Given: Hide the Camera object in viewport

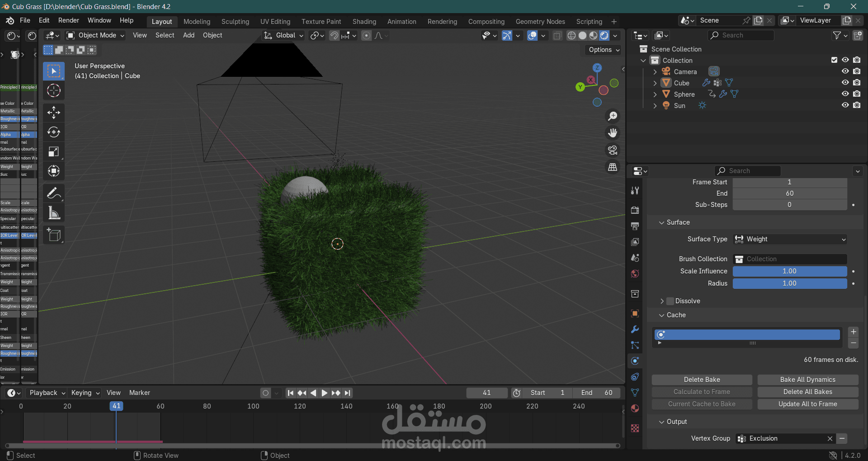Looking at the screenshot, I should (845, 71).
